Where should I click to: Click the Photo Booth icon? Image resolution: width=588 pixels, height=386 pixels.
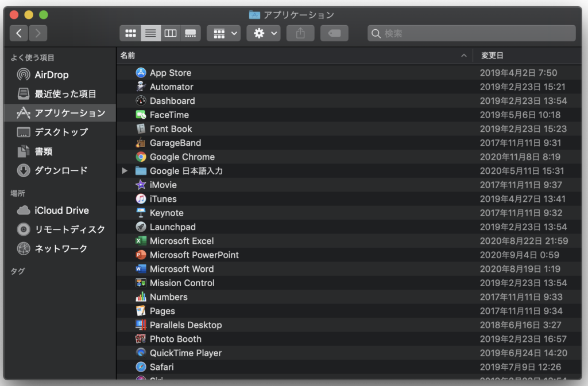[141, 339]
